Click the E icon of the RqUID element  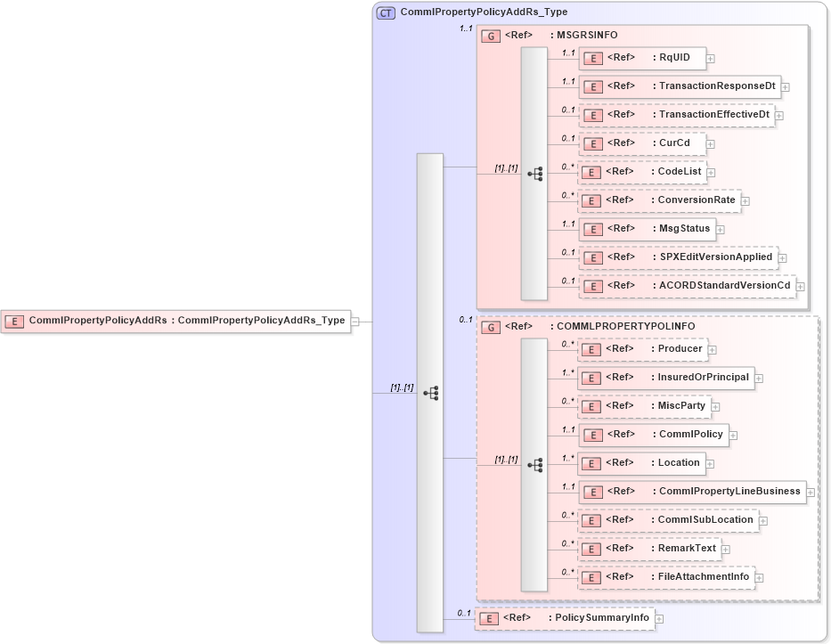point(592,58)
